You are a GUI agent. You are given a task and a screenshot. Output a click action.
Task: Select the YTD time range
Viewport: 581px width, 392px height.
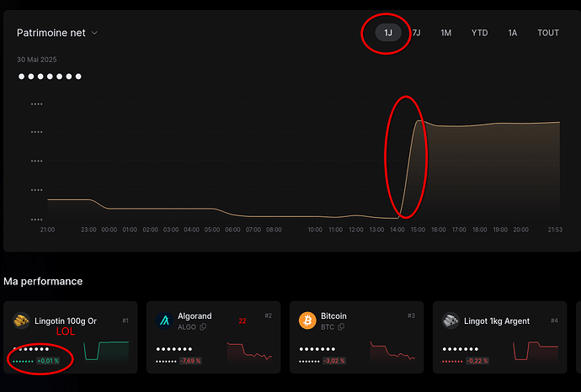pyautogui.click(x=479, y=33)
